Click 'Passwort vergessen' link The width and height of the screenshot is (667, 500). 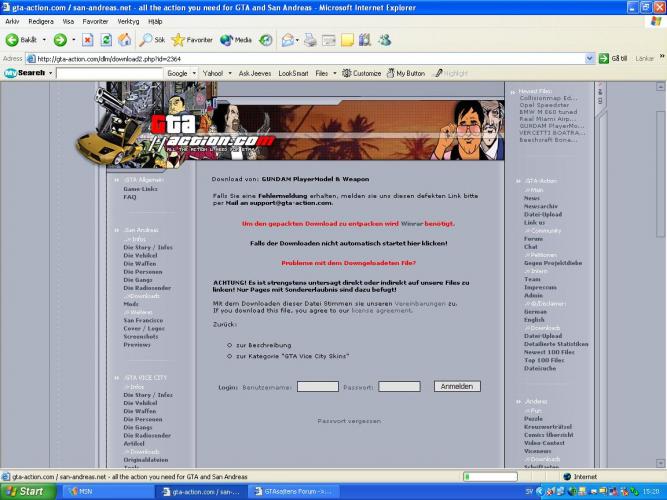[349, 421]
